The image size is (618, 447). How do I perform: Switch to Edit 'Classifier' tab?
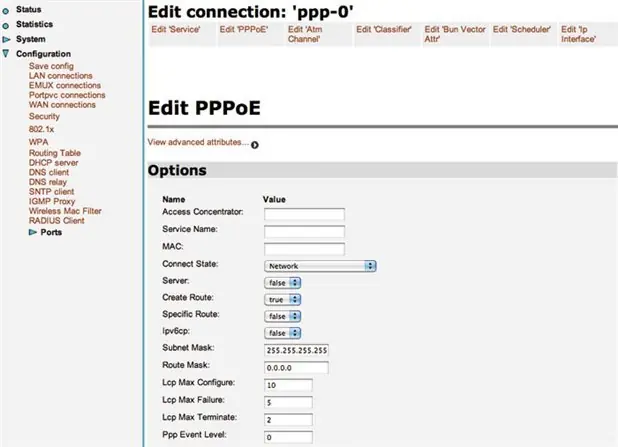[x=383, y=30]
